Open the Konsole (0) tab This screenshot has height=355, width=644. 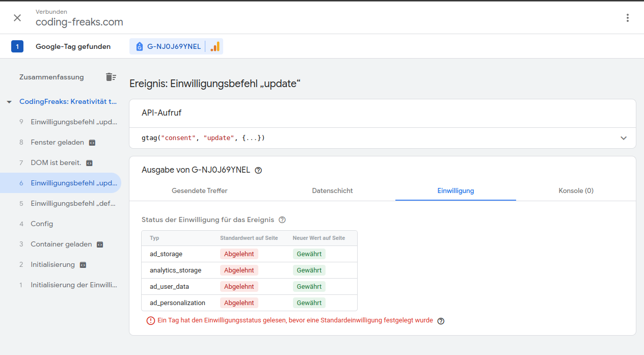click(x=576, y=190)
